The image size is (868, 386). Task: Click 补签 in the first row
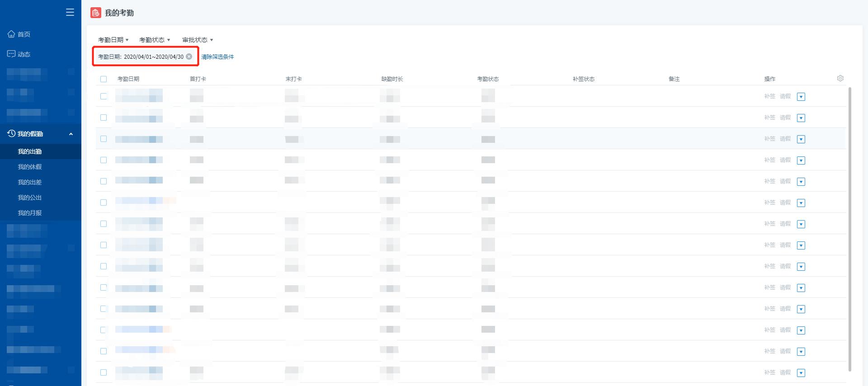coord(769,96)
